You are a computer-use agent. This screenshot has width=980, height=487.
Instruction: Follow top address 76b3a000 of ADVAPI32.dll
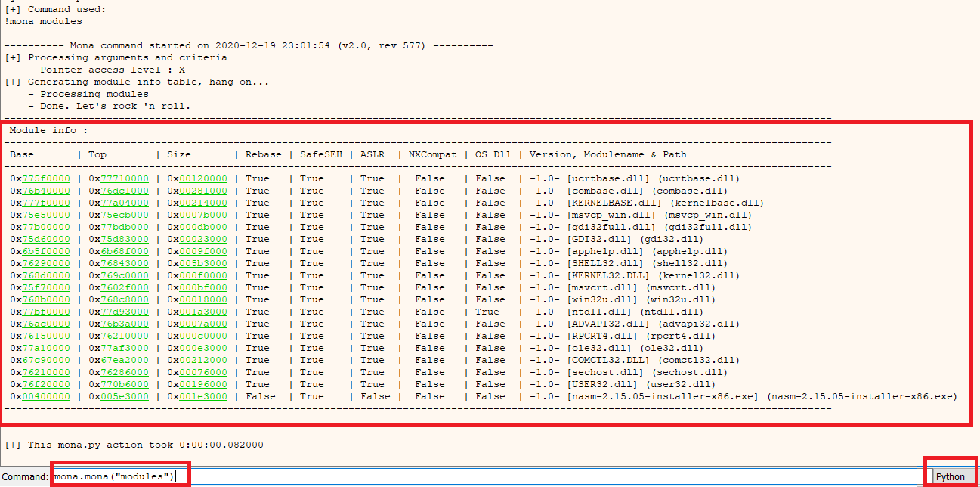pos(125,324)
